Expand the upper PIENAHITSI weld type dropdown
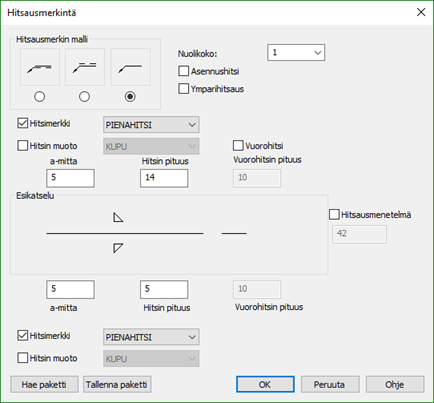Screen dimensions: 434x403 tap(151, 125)
